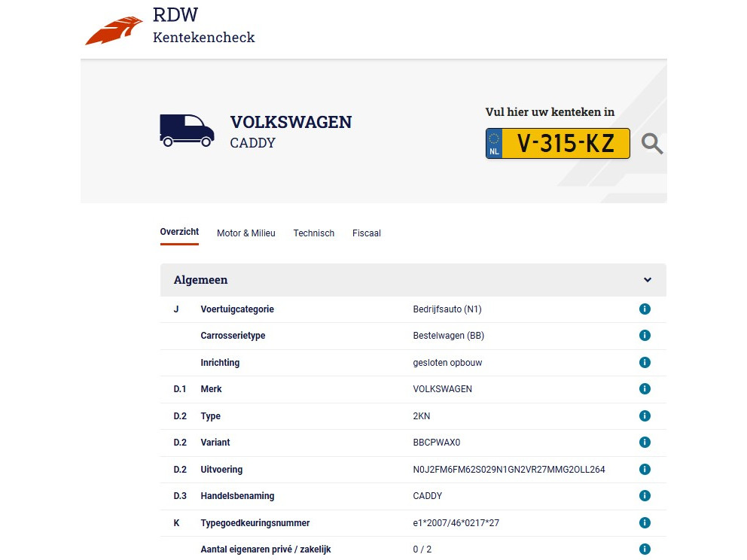Click the blue van vehicle icon

click(x=187, y=130)
